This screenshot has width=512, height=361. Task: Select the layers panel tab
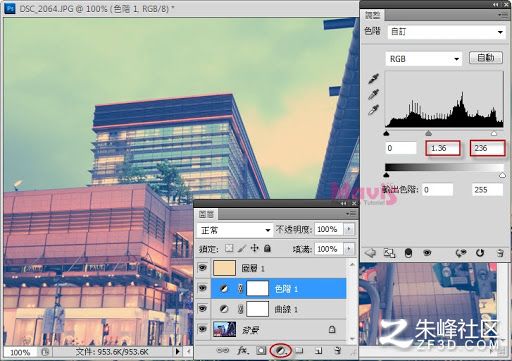point(206,214)
